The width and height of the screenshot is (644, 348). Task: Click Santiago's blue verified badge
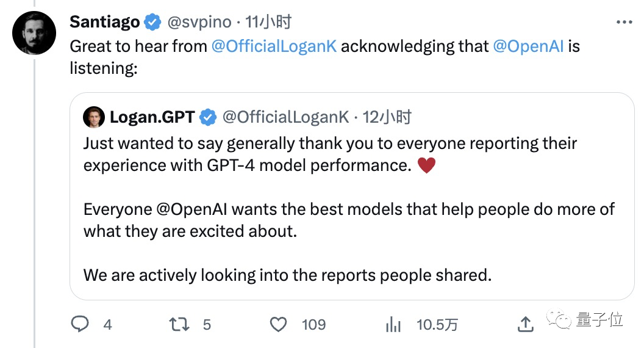[152, 23]
